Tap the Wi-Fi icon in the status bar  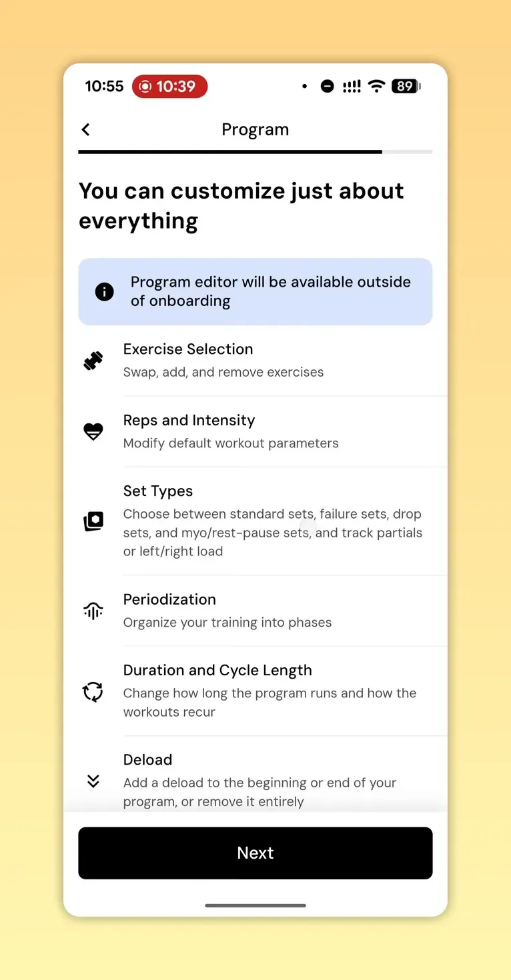[x=376, y=86]
